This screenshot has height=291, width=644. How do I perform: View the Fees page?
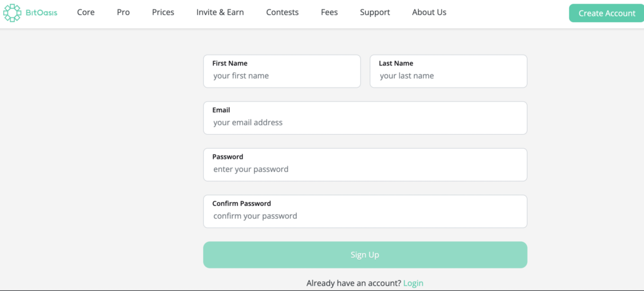coord(330,13)
